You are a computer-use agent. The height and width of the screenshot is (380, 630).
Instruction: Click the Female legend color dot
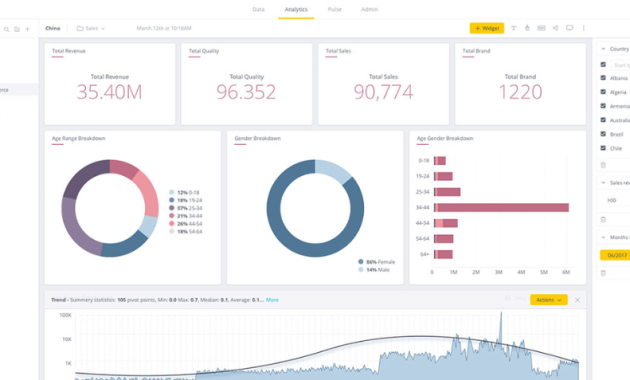361,262
